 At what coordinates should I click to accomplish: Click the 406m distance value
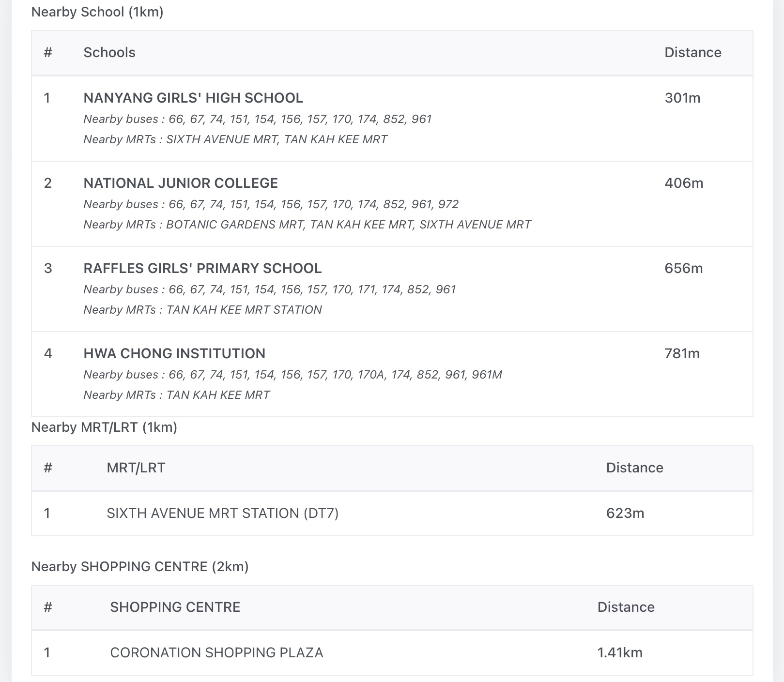click(684, 183)
